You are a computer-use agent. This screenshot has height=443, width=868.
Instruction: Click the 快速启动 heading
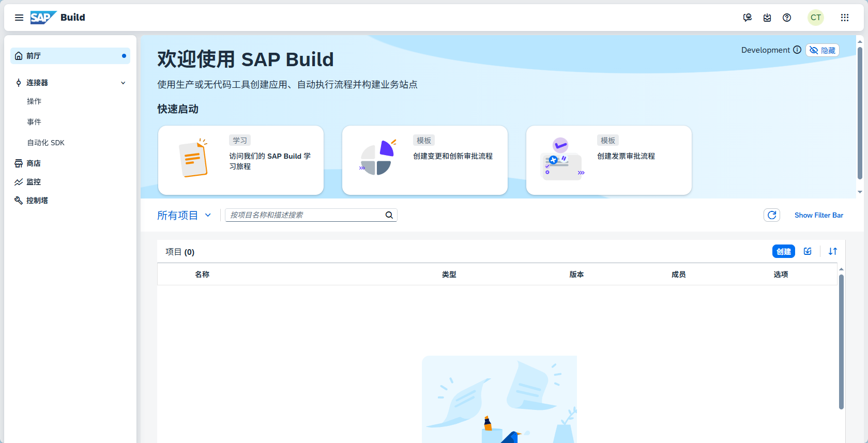point(178,109)
